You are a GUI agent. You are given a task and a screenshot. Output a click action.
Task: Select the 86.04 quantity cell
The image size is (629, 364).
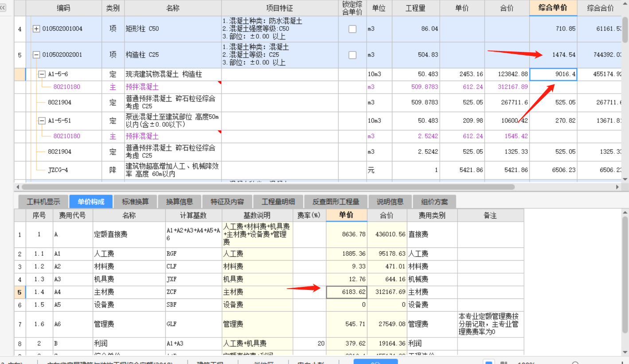(x=416, y=29)
